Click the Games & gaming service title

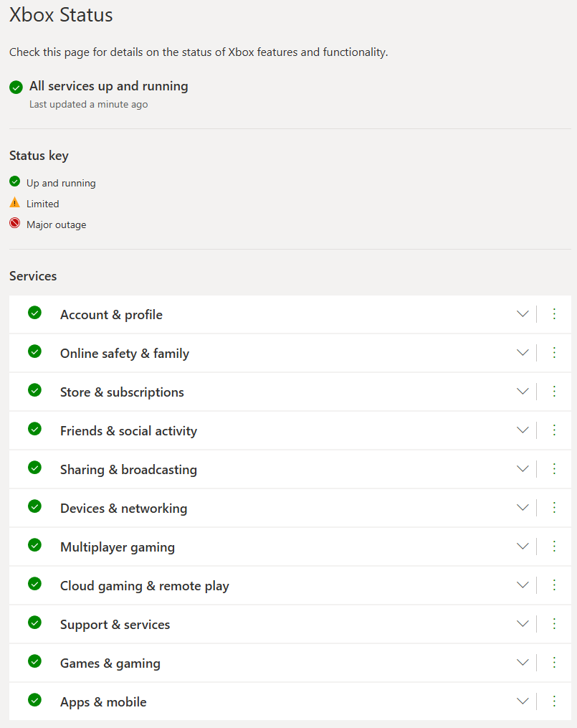point(110,663)
